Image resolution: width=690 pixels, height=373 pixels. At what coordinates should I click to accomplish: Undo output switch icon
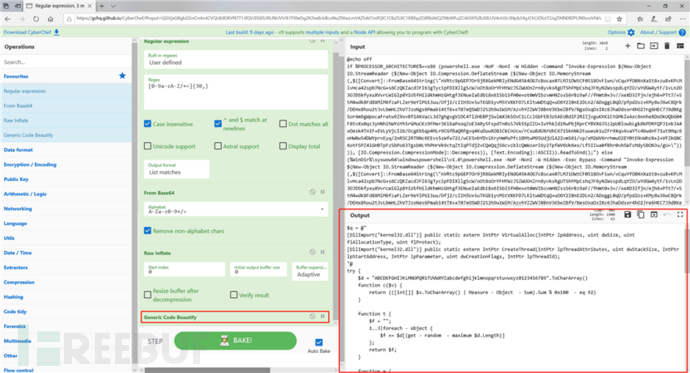[x=667, y=215]
